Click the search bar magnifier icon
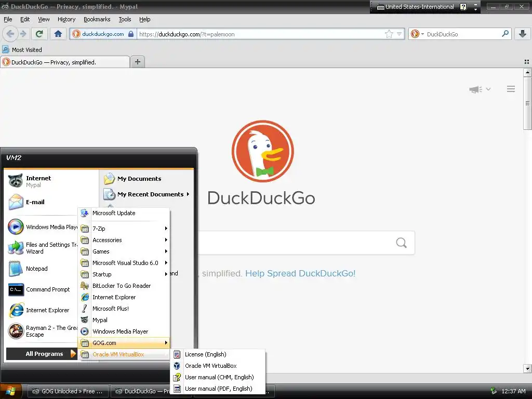The width and height of the screenshot is (532, 399). (505, 34)
